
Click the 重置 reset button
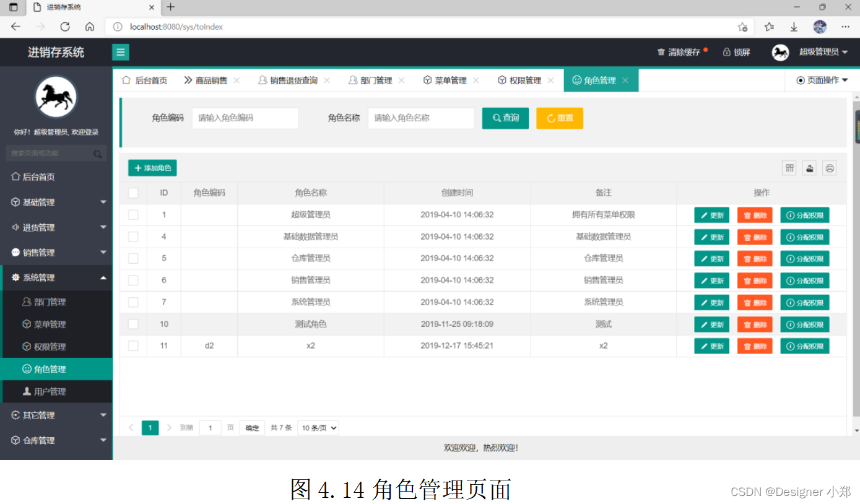[560, 118]
